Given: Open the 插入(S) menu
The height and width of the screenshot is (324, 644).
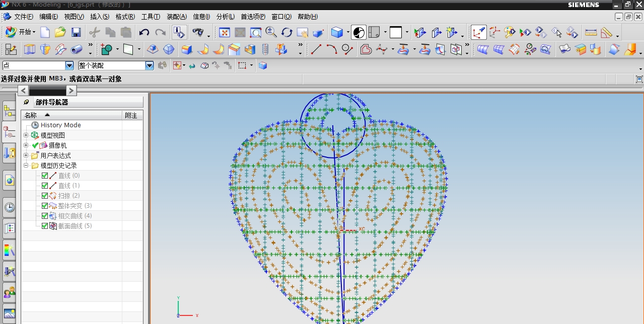Looking at the screenshot, I should click(99, 17).
